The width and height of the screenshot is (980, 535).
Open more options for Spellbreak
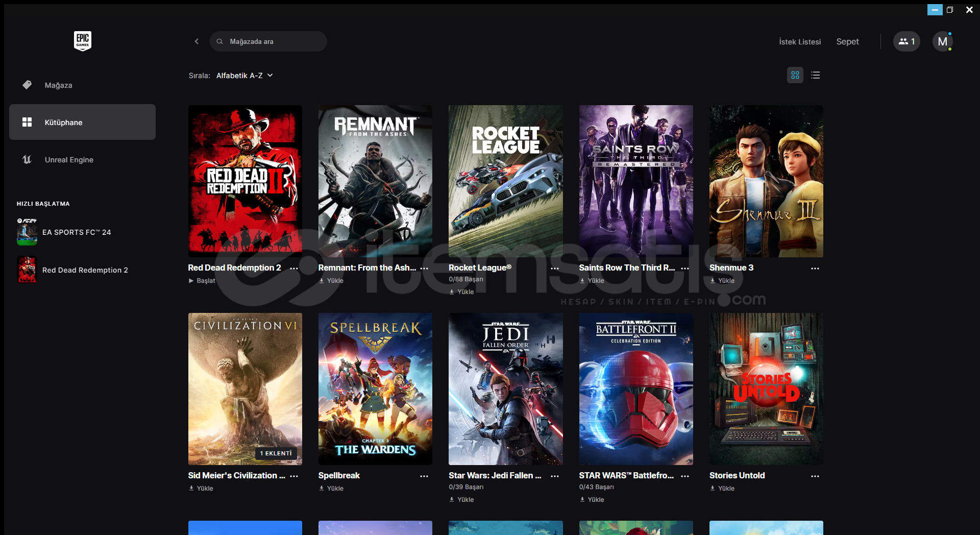click(424, 476)
